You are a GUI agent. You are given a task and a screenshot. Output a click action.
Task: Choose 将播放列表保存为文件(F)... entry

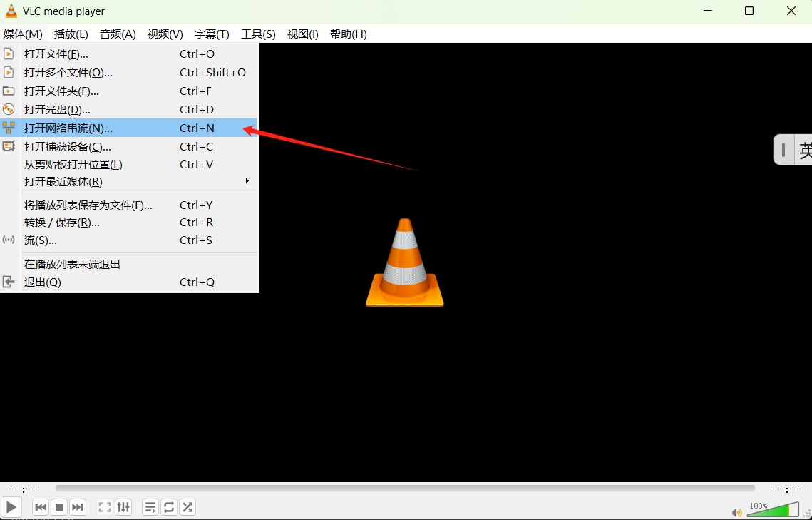(129, 205)
